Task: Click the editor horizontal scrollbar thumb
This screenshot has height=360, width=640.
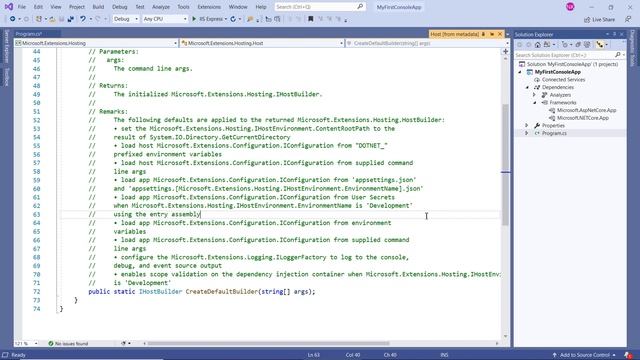Action: click(268, 344)
